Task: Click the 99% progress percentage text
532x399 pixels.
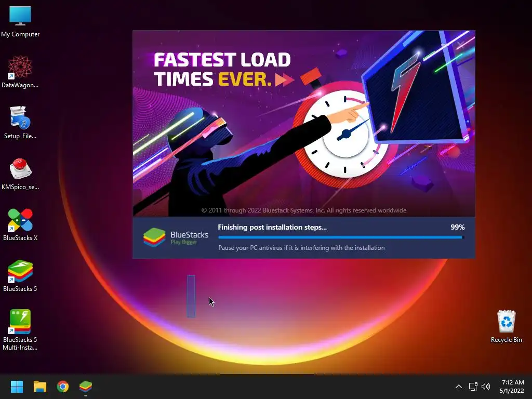Action: (457, 228)
